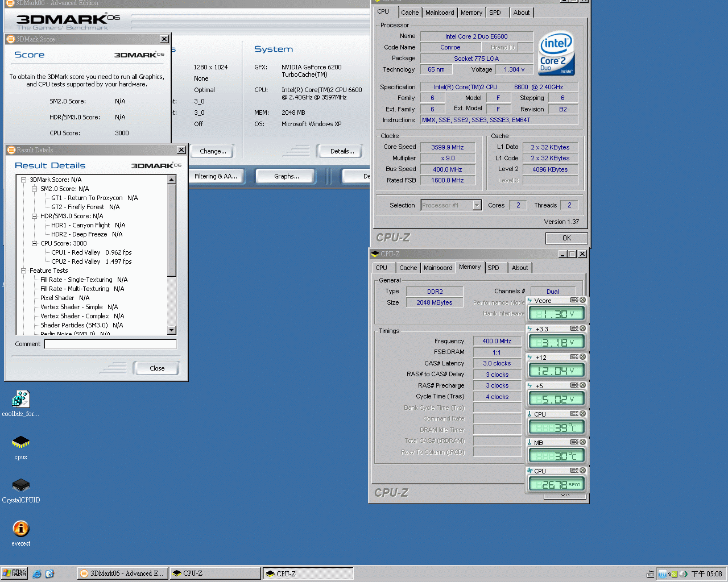The width and height of the screenshot is (728, 582).
Task: Select the 3DMark06 taskbar button
Action: point(122,573)
